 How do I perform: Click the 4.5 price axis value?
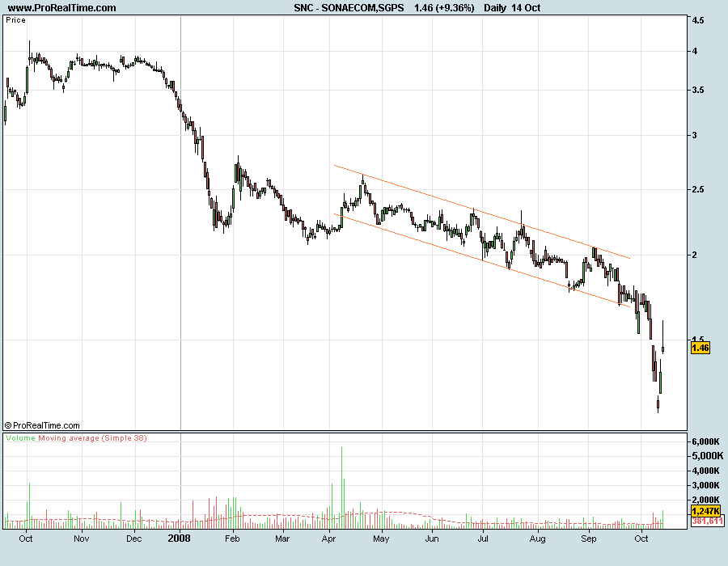coord(698,20)
